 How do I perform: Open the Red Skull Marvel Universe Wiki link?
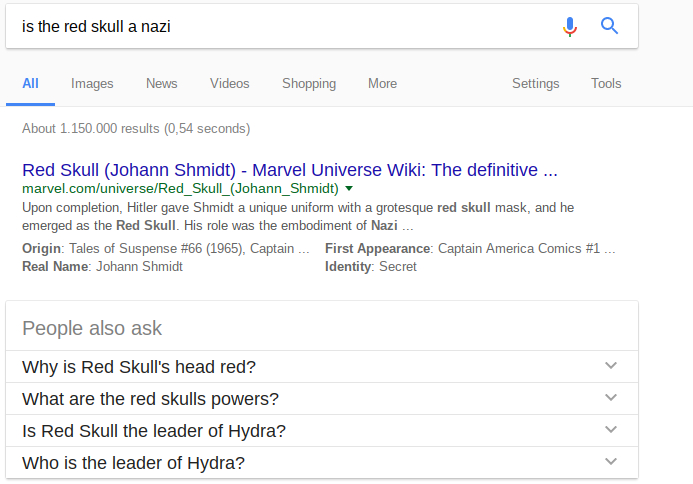point(289,170)
